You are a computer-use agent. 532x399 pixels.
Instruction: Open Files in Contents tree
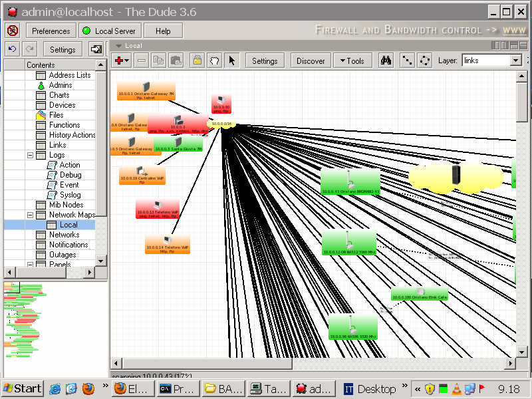point(56,115)
